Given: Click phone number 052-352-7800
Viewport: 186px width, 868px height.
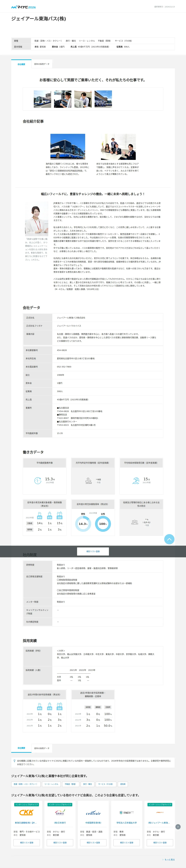Looking at the screenshot, I should (64, 367).
